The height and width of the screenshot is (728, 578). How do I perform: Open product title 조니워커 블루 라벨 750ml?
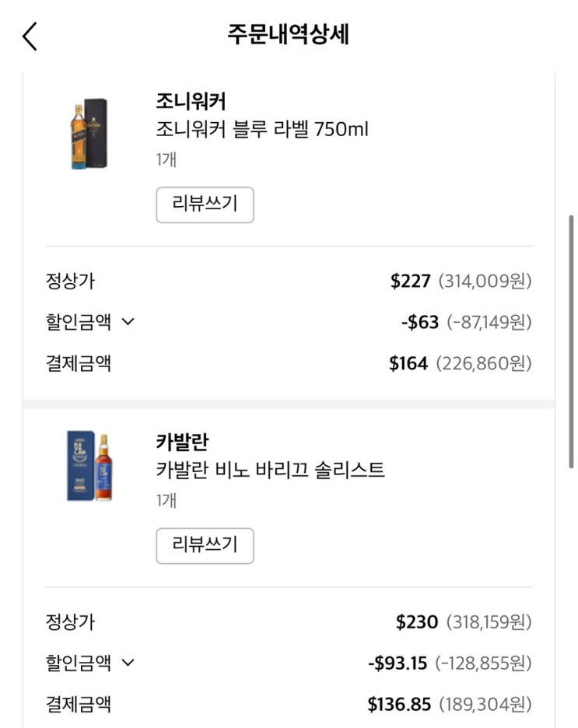262,129
